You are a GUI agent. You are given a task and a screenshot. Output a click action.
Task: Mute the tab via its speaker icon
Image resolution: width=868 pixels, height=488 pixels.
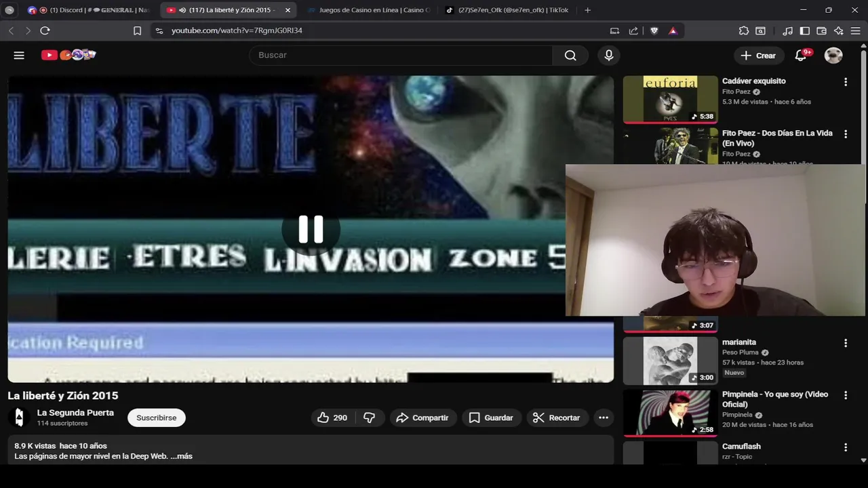[x=182, y=10]
